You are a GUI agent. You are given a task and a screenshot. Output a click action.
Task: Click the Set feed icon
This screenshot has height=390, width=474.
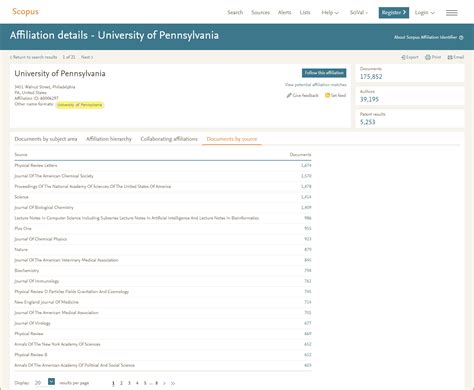327,95
